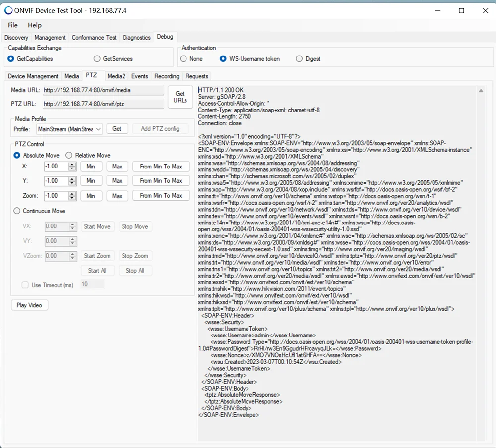Increase Zoom value with up arrow
The width and height of the screenshot is (496, 448).
[72, 193]
